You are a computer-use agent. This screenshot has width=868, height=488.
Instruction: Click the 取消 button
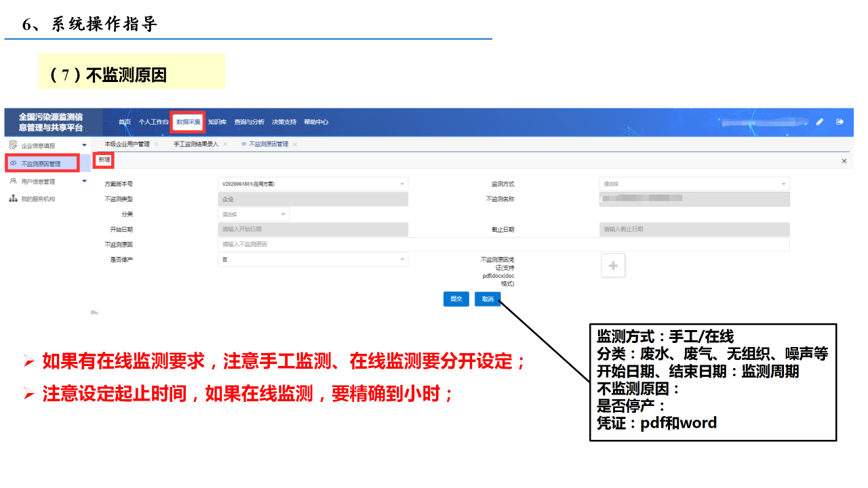[x=488, y=299]
